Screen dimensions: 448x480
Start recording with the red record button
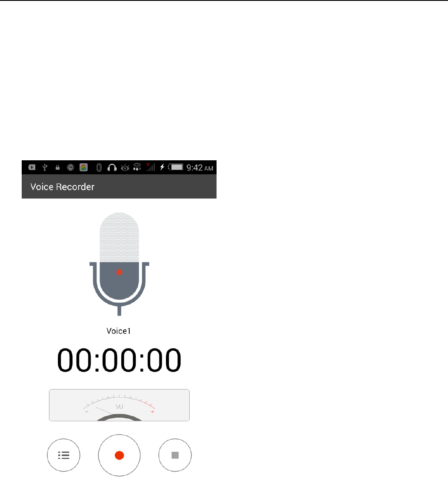click(119, 455)
